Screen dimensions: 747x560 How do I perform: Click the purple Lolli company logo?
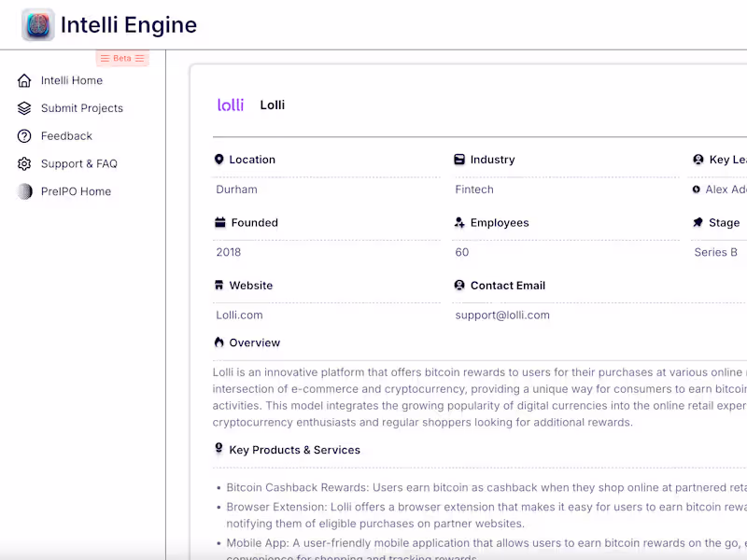231,105
